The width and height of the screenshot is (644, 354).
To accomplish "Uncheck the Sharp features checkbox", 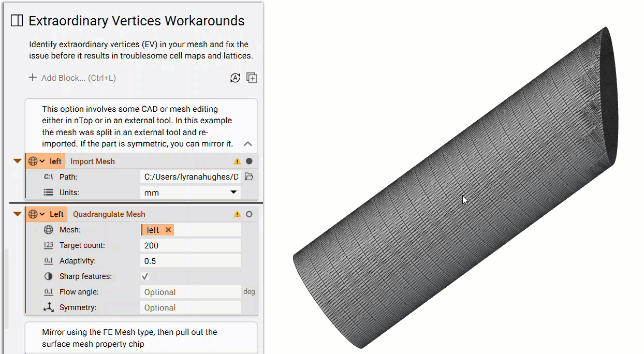I will pyautogui.click(x=145, y=276).
